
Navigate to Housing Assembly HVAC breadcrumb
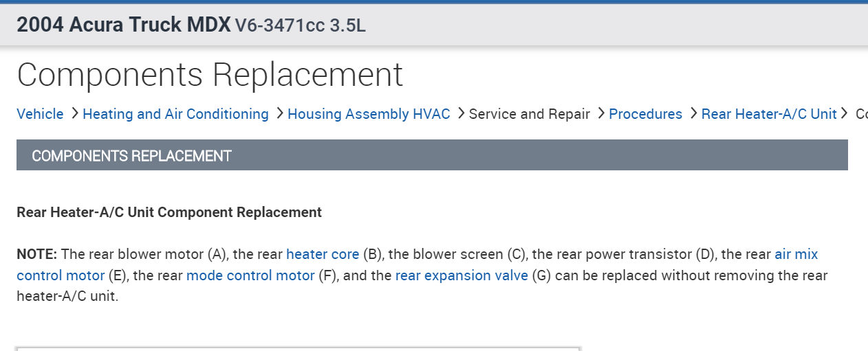(369, 114)
